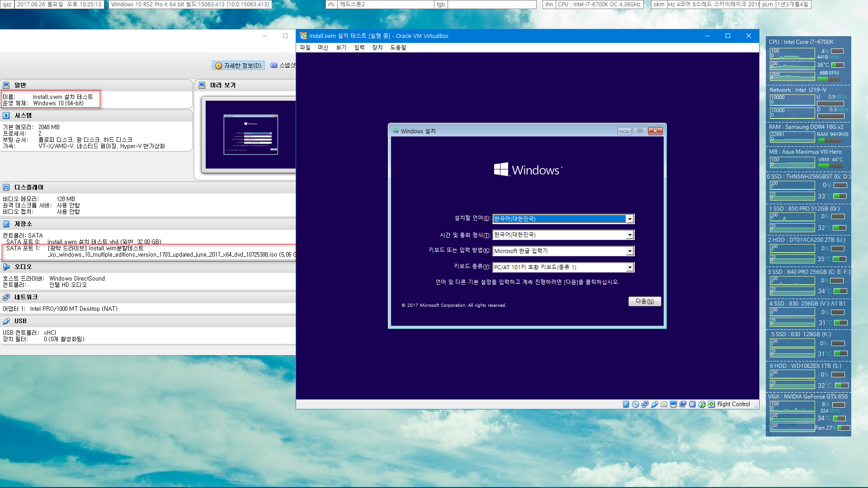The height and width of the screenshot is (488, 868).
Task: Click the VirtualBox icon in VM window title bar
Action: tap(303, 36)
